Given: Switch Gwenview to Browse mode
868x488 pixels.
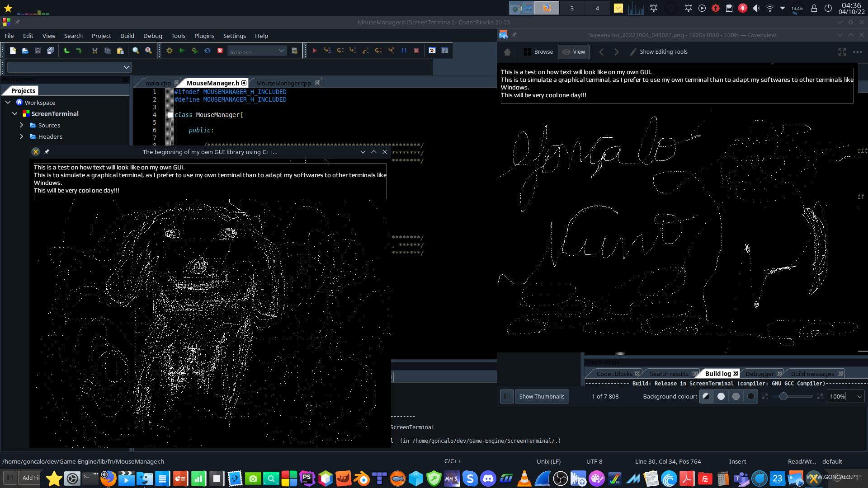Looking at the screenshot, I should click(538, 52).
